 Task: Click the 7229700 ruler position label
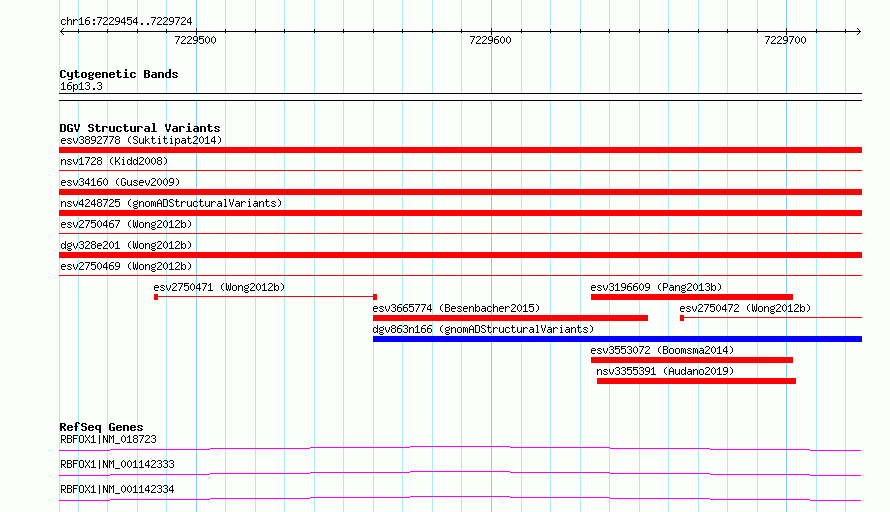(785, 40)
